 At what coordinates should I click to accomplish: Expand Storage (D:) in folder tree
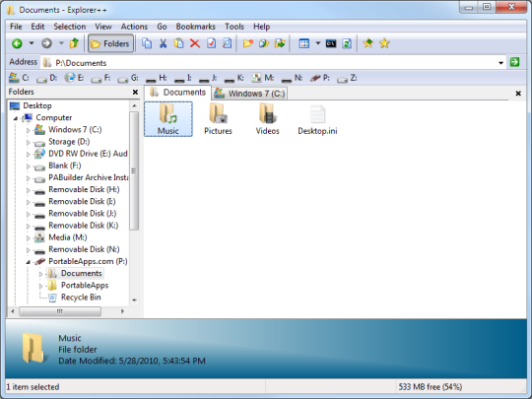coord(29,142)
